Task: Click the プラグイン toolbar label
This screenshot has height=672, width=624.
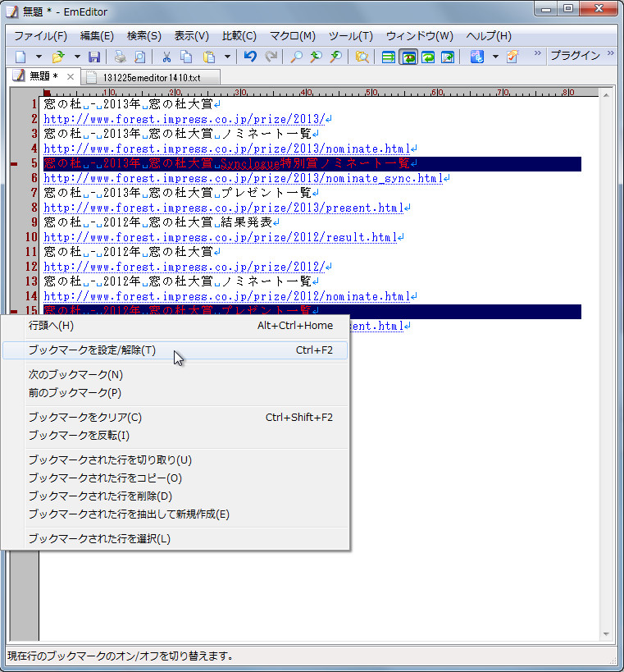Action: pos(575,55)
